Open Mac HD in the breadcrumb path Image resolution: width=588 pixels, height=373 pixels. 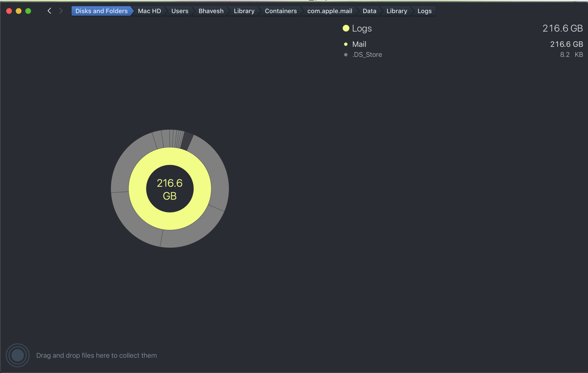coord(149,11)
